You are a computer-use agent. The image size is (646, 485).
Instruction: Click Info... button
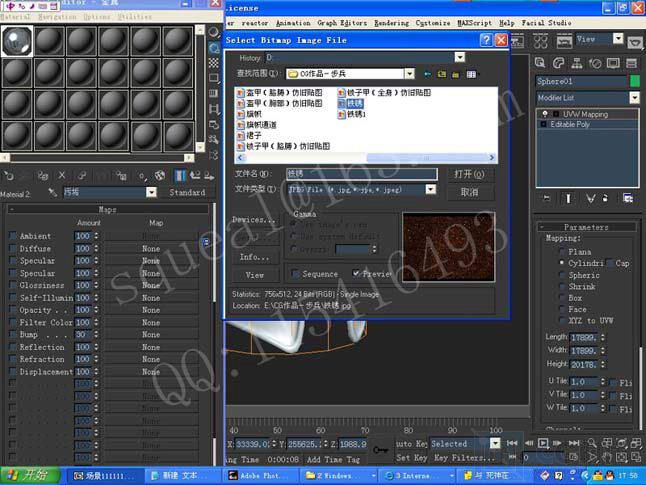[255, 257]
